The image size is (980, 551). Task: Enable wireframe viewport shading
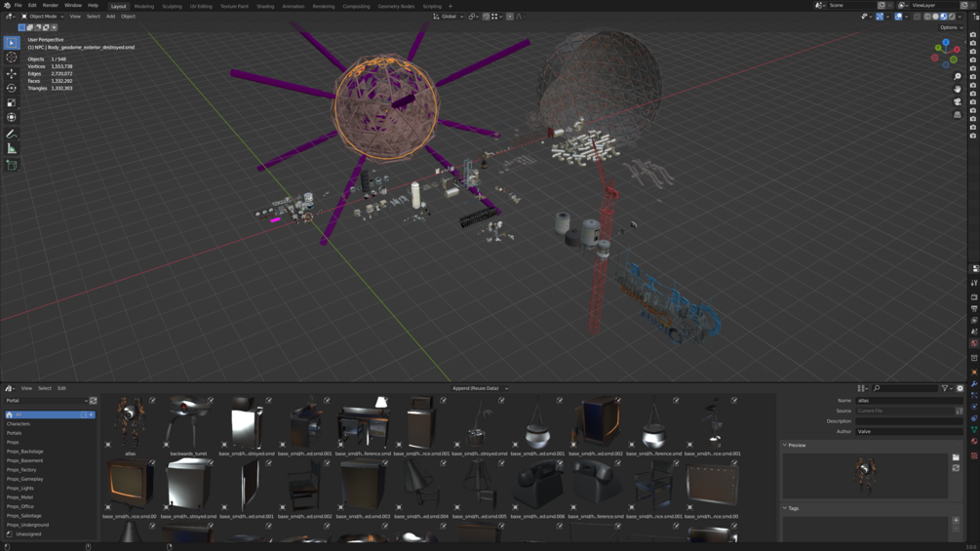(927, 17)
